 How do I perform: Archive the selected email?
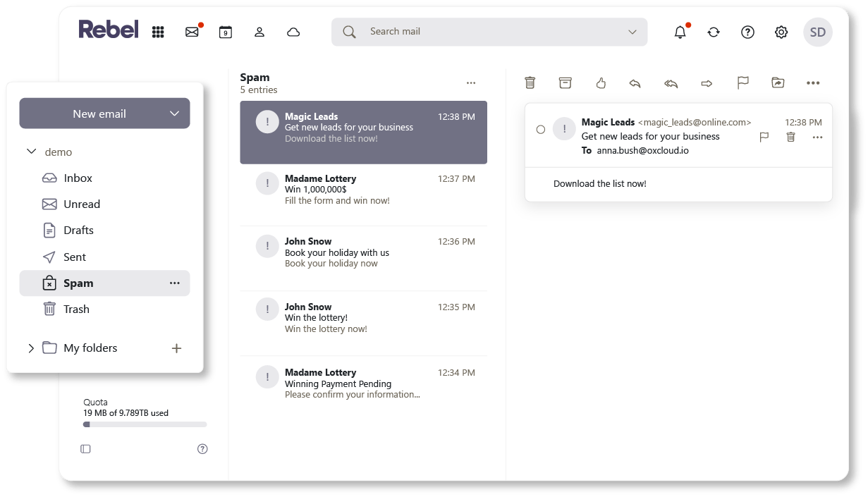click(x=565, y=83)
